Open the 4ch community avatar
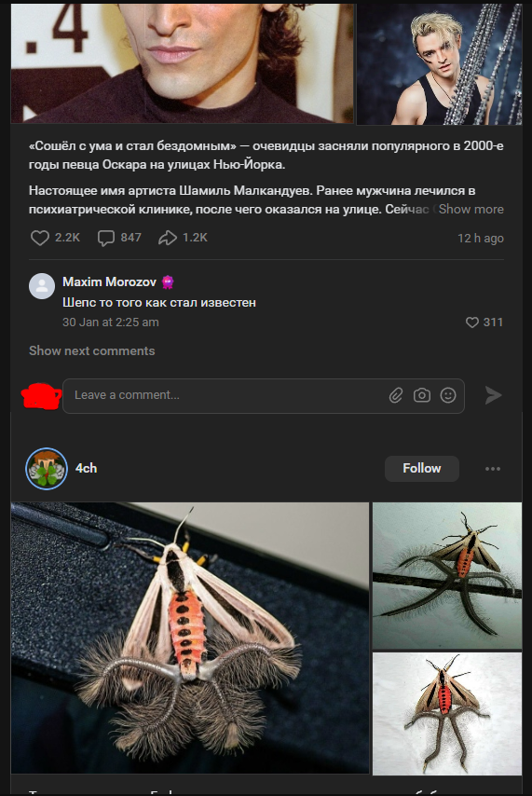Viewport: 532px width, 796px height. coord(47,469)
